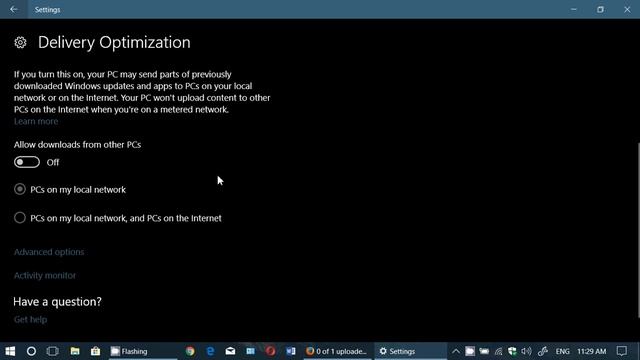Open the Learn more link
The image size is (640, 360).
(36, 121)
